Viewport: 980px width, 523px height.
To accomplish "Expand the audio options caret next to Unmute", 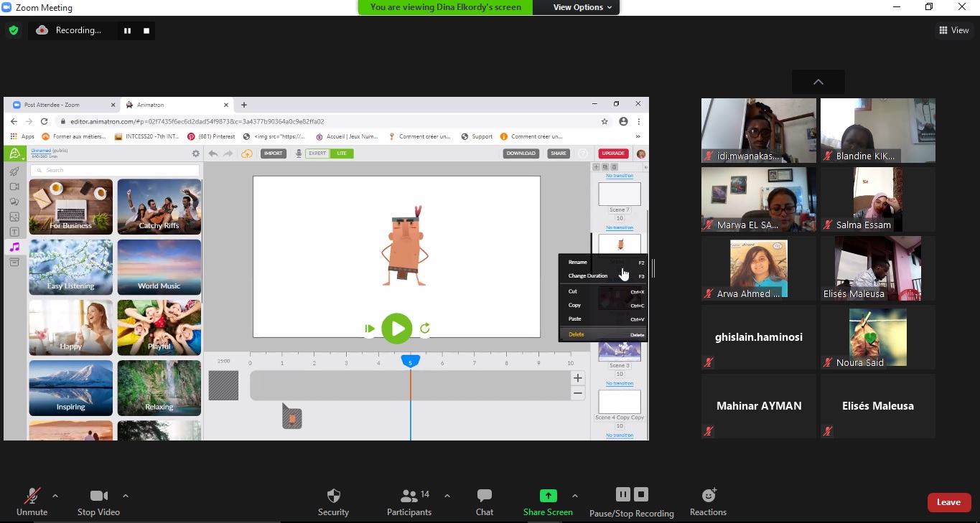I will (x=55, y=496).
